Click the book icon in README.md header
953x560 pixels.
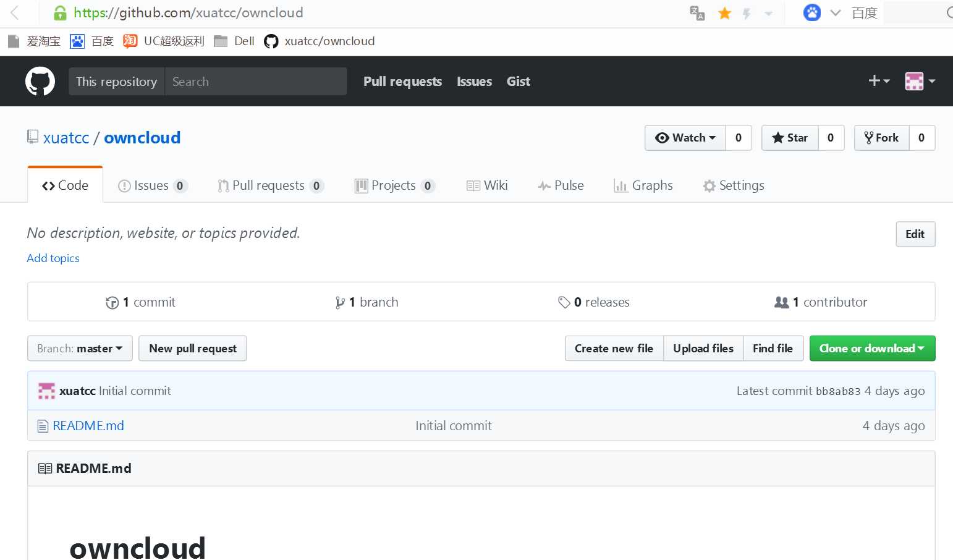pos(45,469)
